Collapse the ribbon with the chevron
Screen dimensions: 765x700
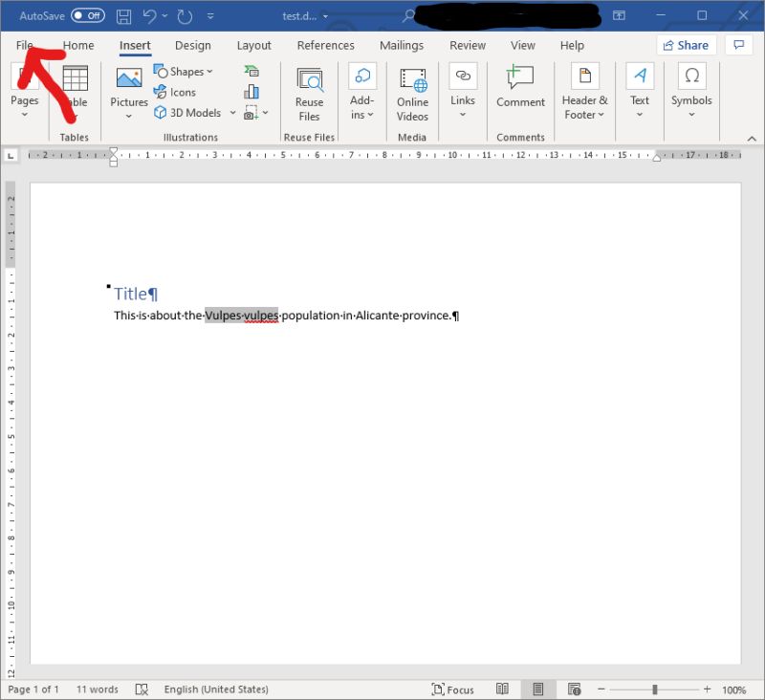click(751, 138)
